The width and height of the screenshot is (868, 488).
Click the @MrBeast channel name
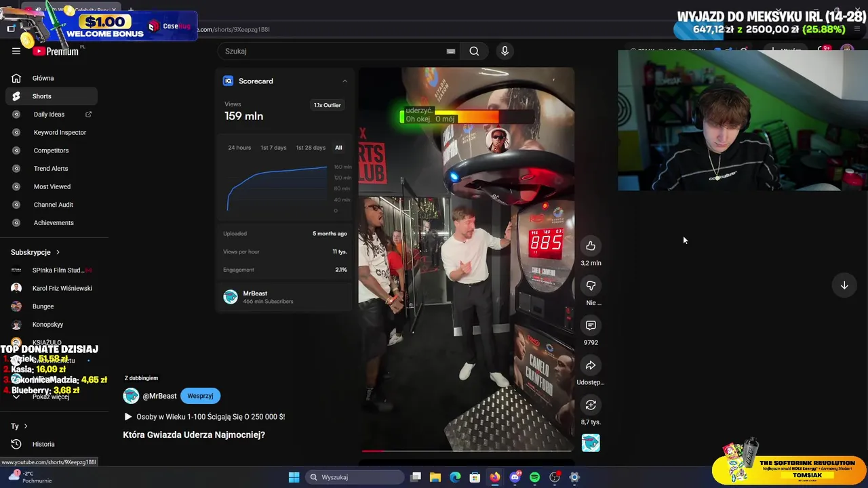pyautogui.click(x=159, y=396)
